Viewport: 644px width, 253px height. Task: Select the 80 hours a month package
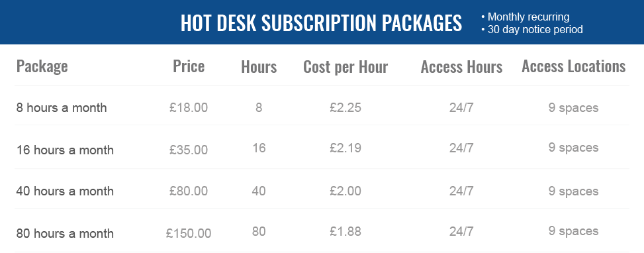(x=65, y=233)
